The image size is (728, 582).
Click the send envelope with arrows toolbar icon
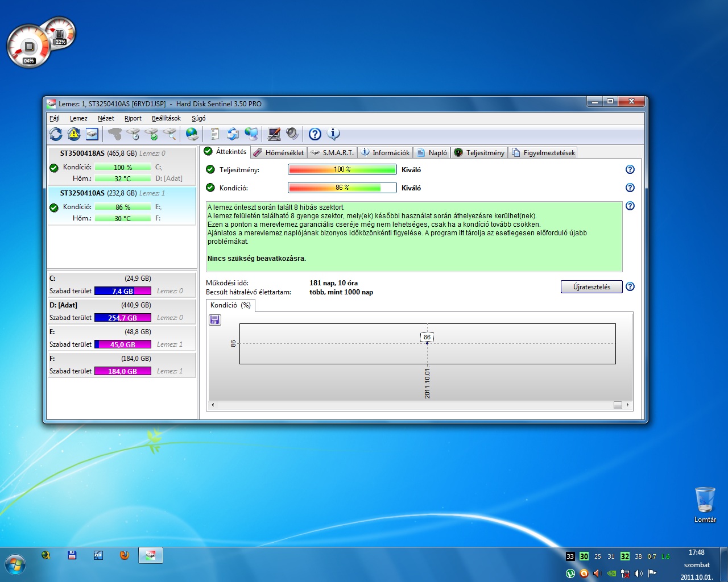click(x=233, y=134)
